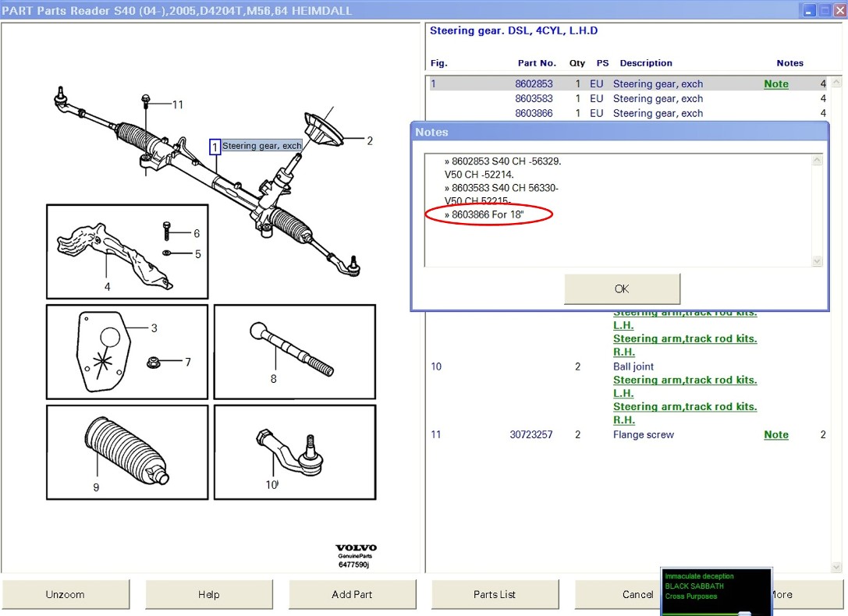This screenshot has width=848, height=616.
Task: Click the note line 8602853 S40 CH -56329
Action: pos(503,161)
